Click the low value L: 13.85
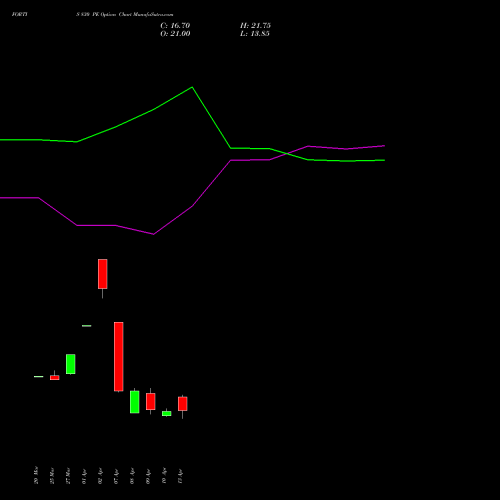The height and width of the screenshot is (500, 500). [x=255, y=34]
